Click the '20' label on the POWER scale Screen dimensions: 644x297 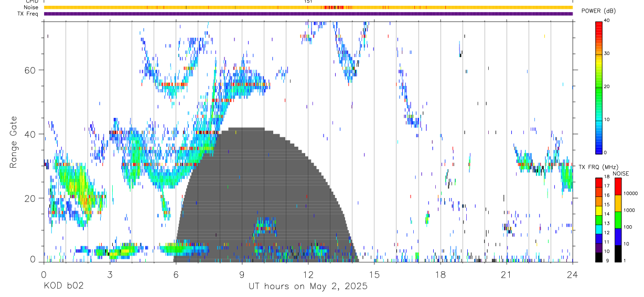(606, 86)
